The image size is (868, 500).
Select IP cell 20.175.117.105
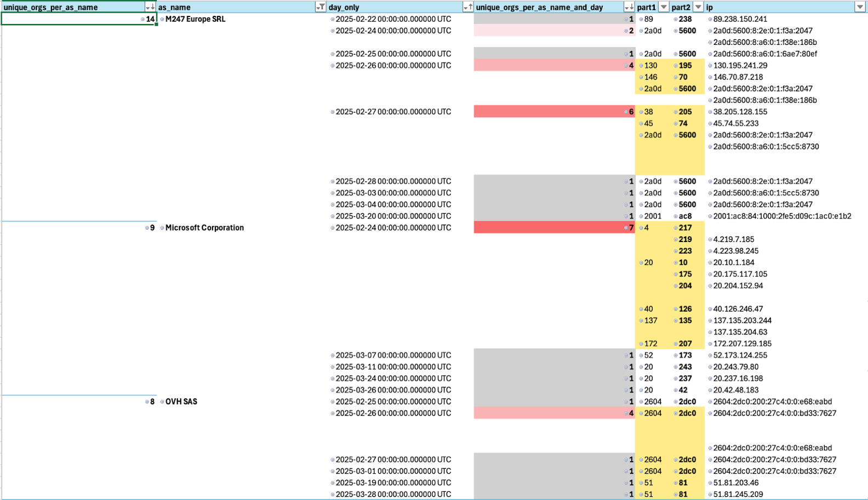coord(786,274)
